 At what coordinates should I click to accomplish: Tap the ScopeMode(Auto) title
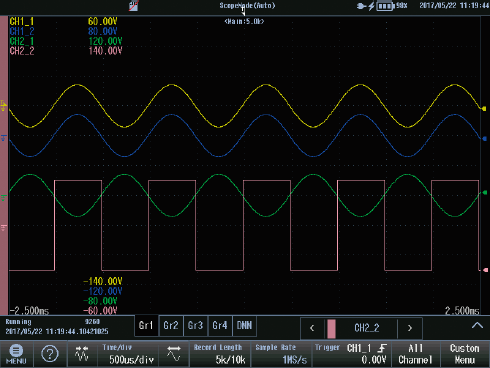coord(247,5)
